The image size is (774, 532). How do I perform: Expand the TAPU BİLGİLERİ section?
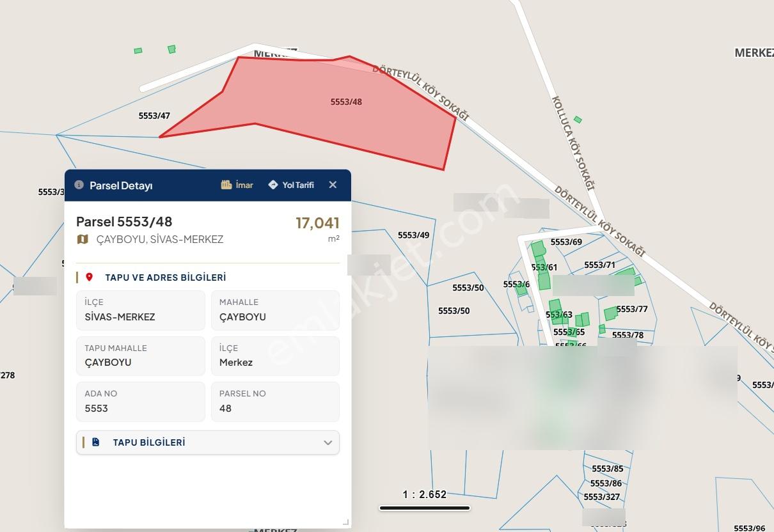point(208,442)
